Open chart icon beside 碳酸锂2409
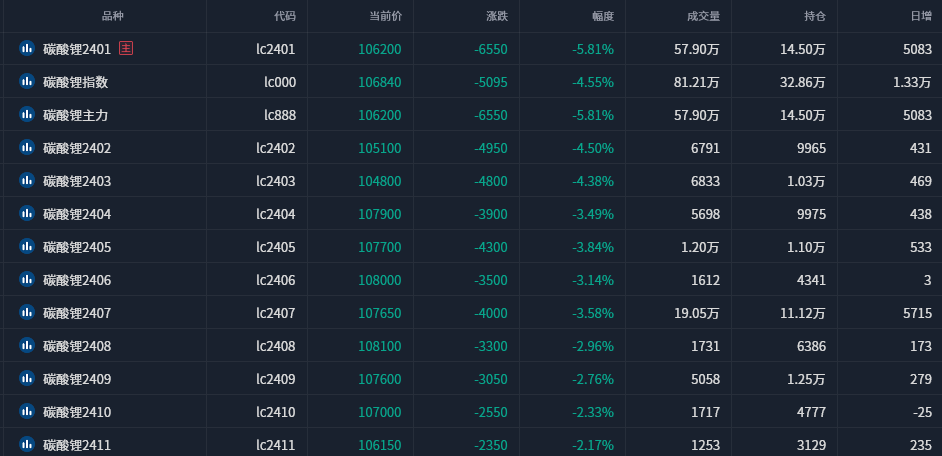This screenshot has height=456, width=942. (26, 378)
